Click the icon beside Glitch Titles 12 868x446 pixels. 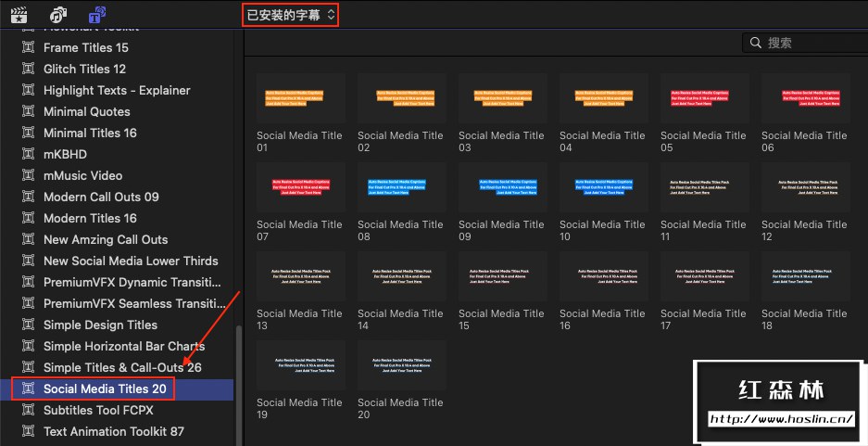[x=28, y=69]
